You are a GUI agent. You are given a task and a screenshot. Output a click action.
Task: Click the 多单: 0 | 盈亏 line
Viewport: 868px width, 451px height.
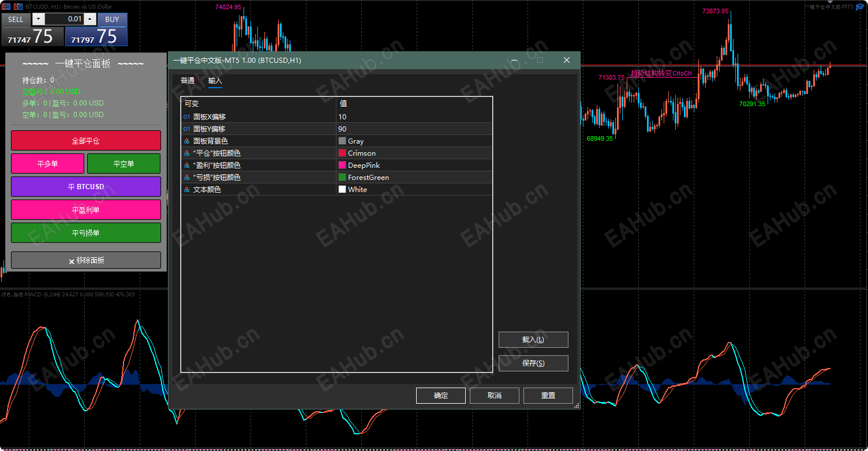[x=63, y=103]
